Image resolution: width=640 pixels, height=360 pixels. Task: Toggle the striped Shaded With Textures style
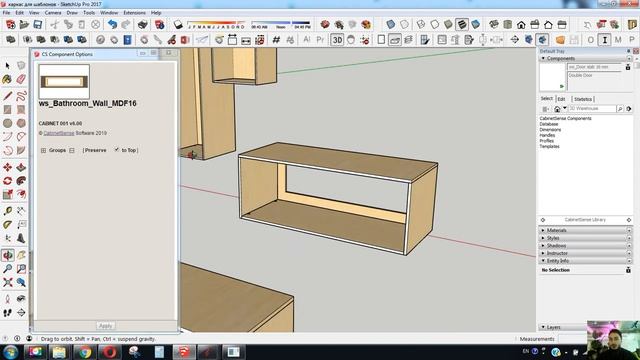pos(462,24)
